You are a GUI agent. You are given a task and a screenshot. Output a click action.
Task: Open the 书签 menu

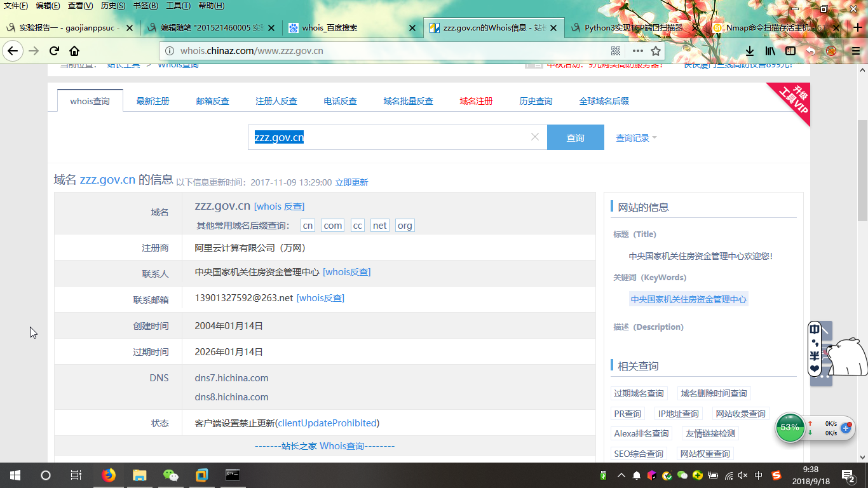pyautogui.click(x=146, y=6)
